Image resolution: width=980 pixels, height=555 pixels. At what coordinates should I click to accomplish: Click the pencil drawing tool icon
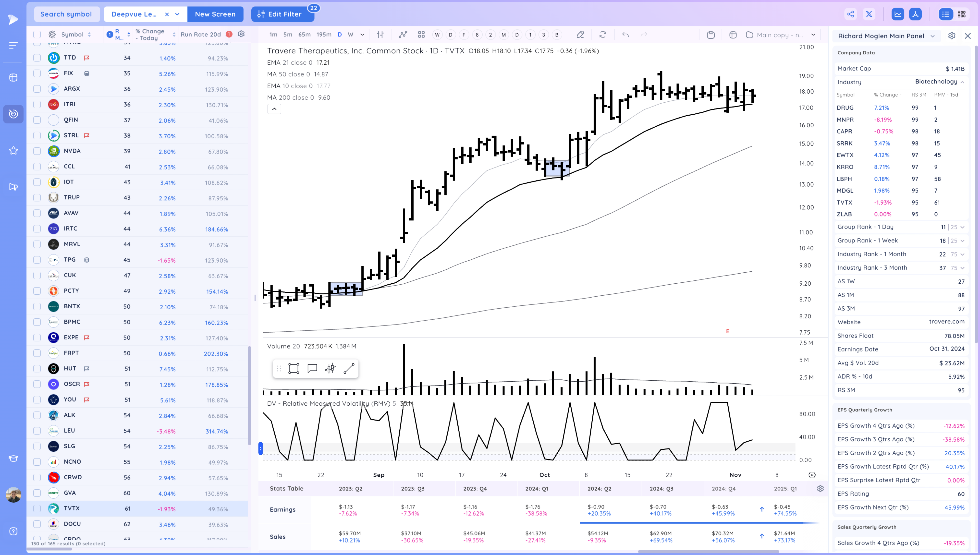580,35
